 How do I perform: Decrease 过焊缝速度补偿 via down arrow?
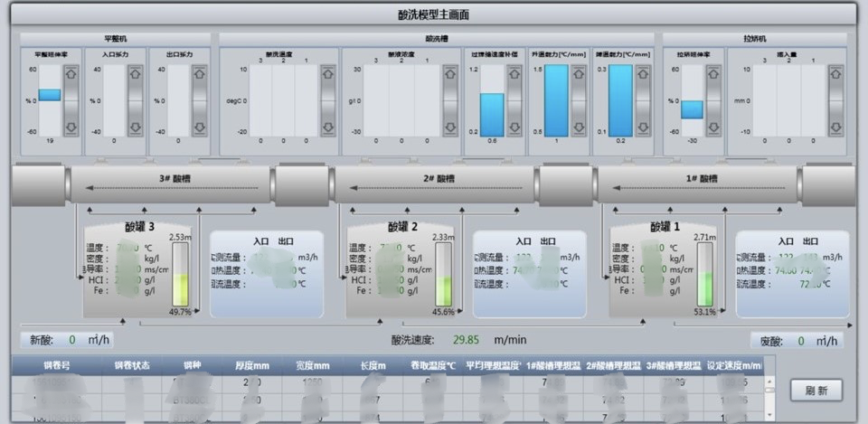point(514,127)
